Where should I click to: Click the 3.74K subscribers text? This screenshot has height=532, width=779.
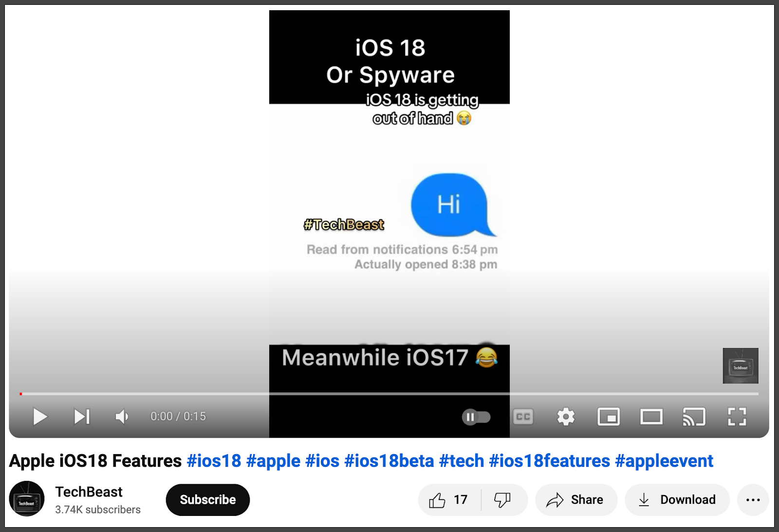98,510
